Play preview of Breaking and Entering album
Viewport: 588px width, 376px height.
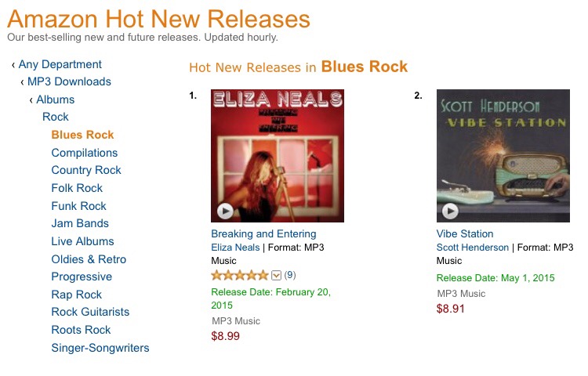click(225, 211)
